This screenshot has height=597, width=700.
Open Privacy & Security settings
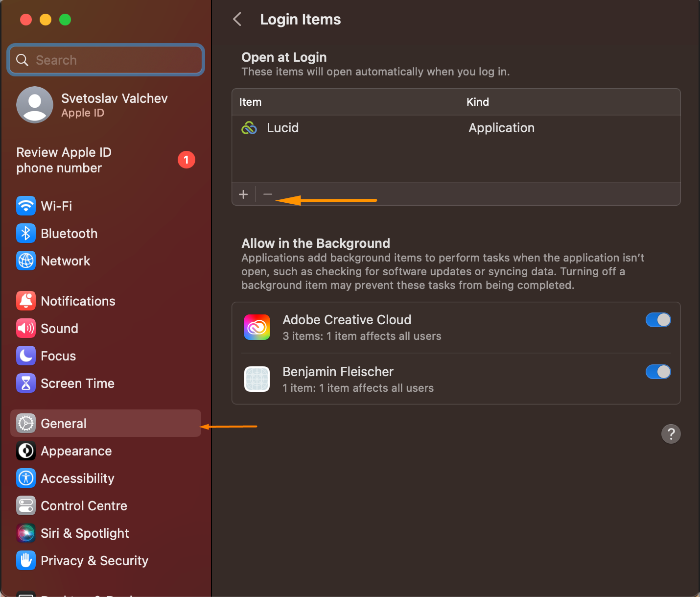click(x=94, y=560)
